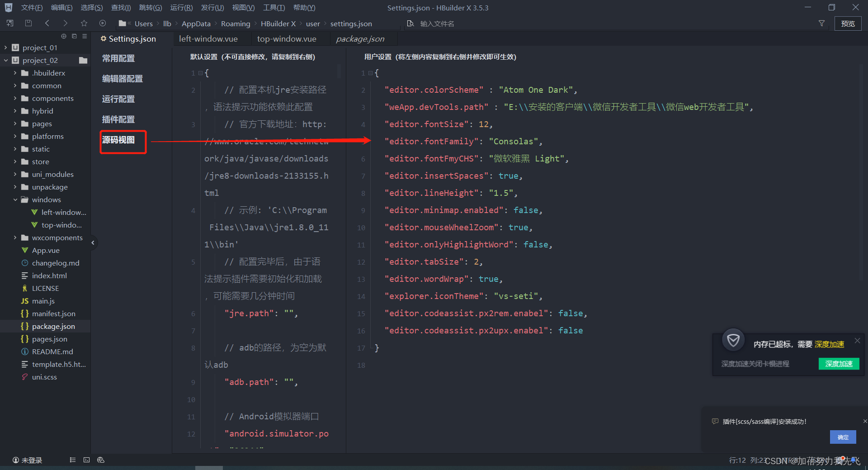868x470 pixels.
Task: Navigate back with the left arrow icon
Action: click(x=47, y=23)
